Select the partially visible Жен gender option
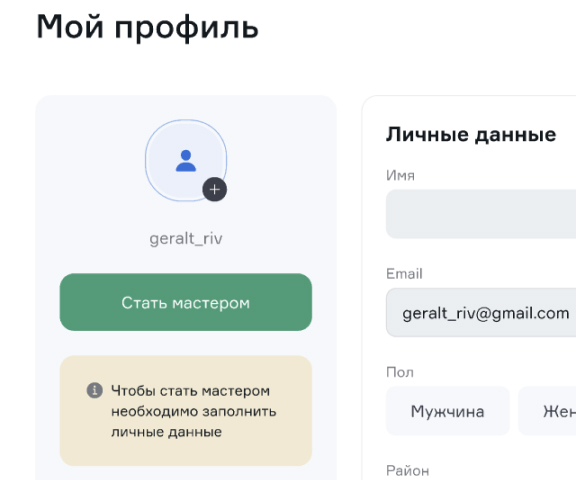 pos(547,411)
